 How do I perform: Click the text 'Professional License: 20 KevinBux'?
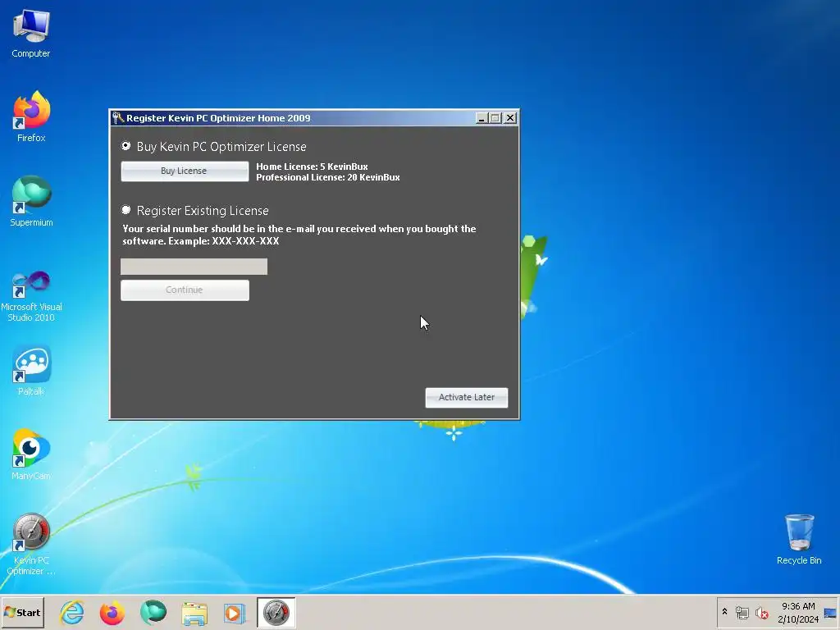coord(328,177)
